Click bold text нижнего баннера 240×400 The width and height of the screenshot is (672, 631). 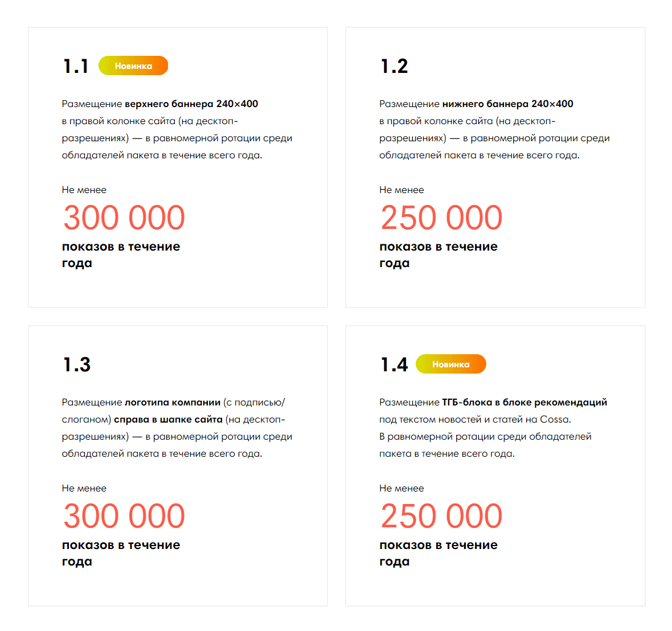click(x=508, y=104)
